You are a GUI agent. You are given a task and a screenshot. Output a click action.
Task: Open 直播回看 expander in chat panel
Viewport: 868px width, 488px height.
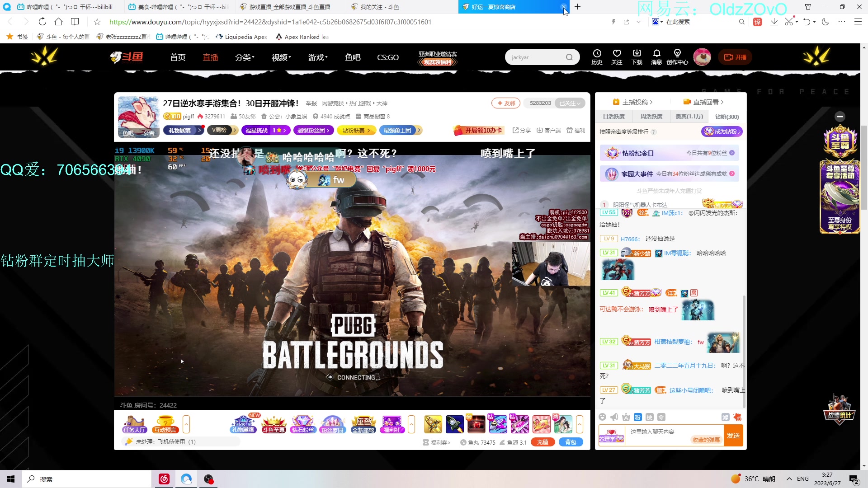pyautogui.click(x=703, y=102)
